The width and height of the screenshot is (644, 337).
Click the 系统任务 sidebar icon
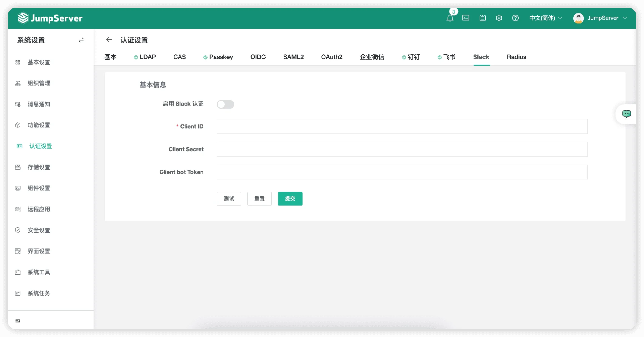pos(18,293)
